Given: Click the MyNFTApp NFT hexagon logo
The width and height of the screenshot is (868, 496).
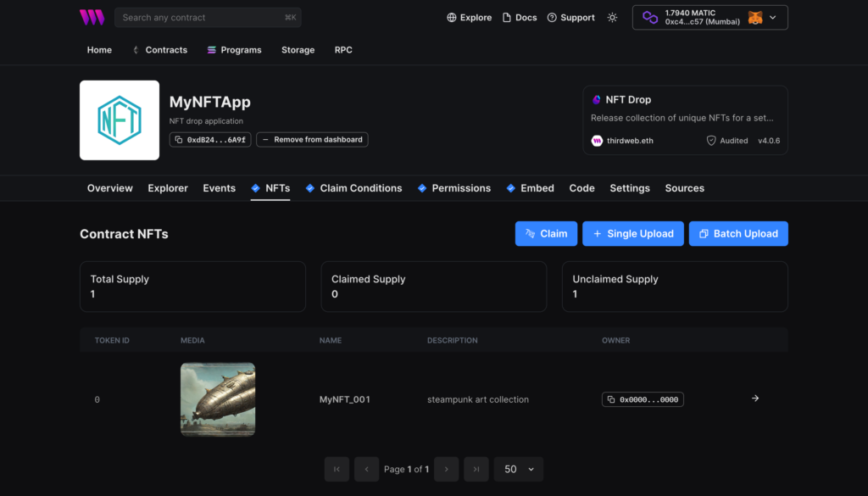Looking at the screenshot, I should coord(120,120).
